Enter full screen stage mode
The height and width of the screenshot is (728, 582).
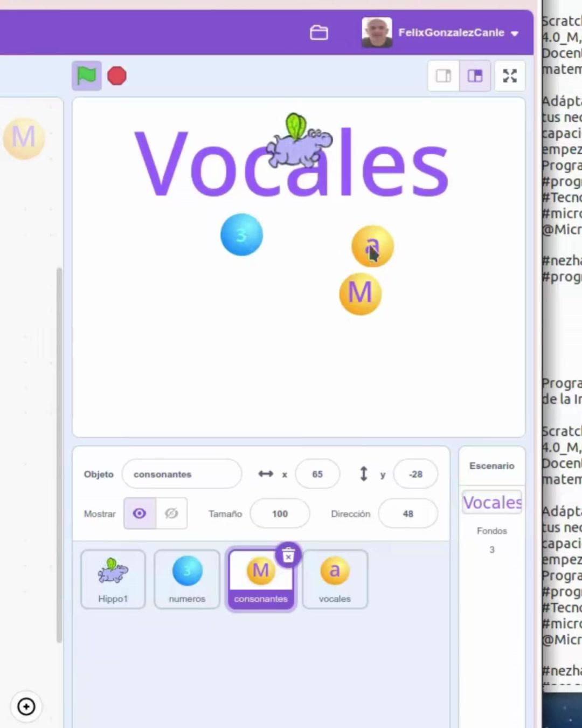pyautogui.click(x=510, y=76)
